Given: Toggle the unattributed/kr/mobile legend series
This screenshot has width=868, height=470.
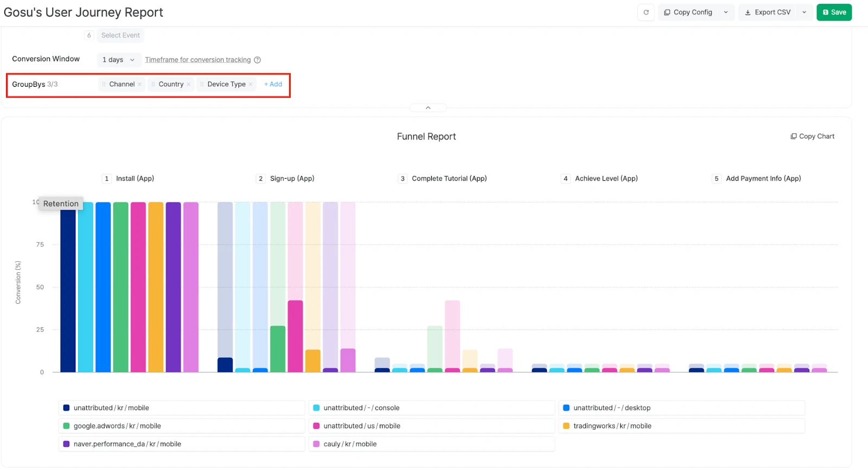Looking at the screenshot, I should click(111, 408).
